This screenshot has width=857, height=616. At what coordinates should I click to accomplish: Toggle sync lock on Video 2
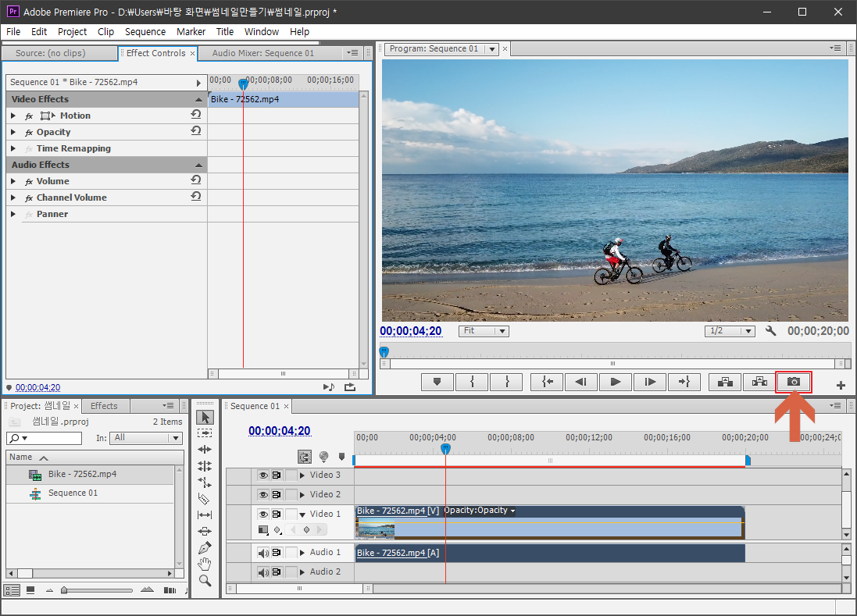(x=277, y=494)
